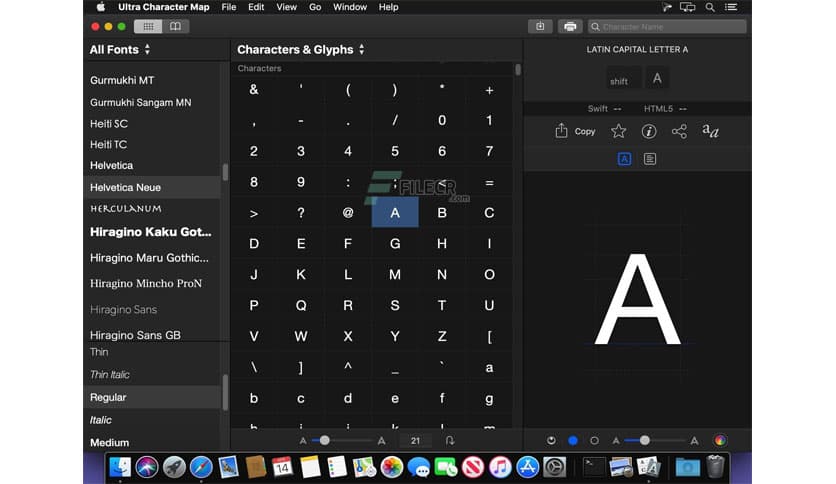Open the Help menu

tap(388, 7)
